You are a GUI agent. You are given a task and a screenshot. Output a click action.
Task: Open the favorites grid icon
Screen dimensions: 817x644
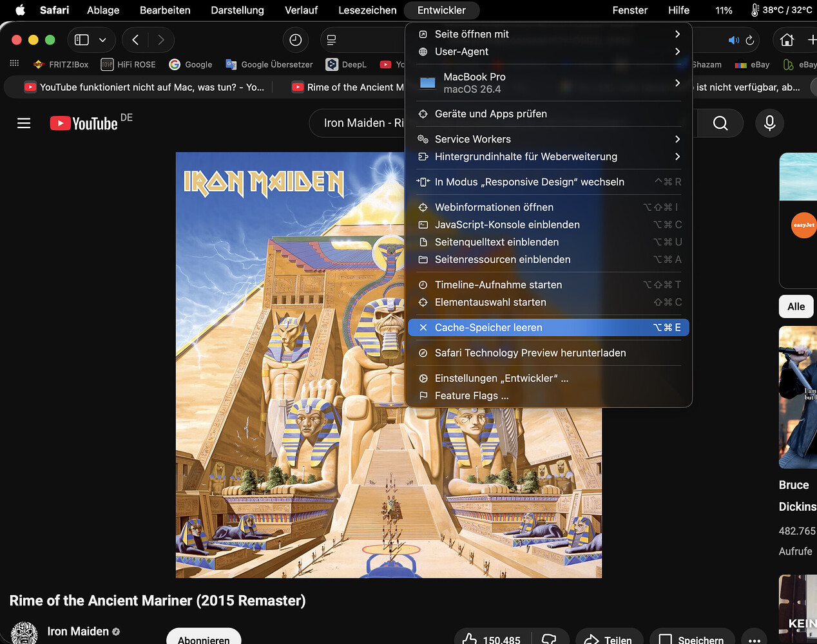pyautogui.click(x=14, y=64)
